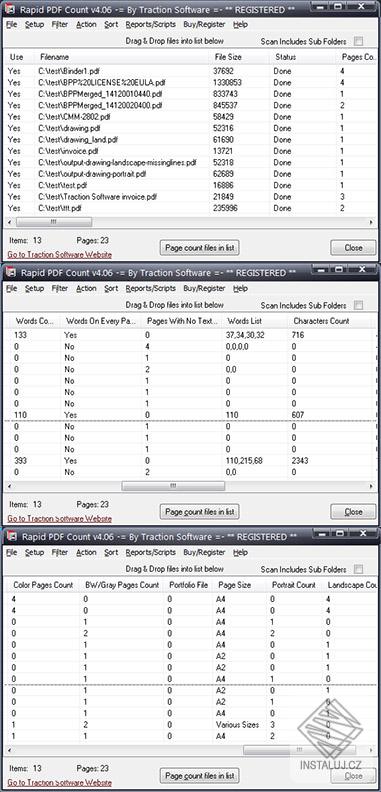
Task: Click Page count files in list, top window
Action: point(200,248)
